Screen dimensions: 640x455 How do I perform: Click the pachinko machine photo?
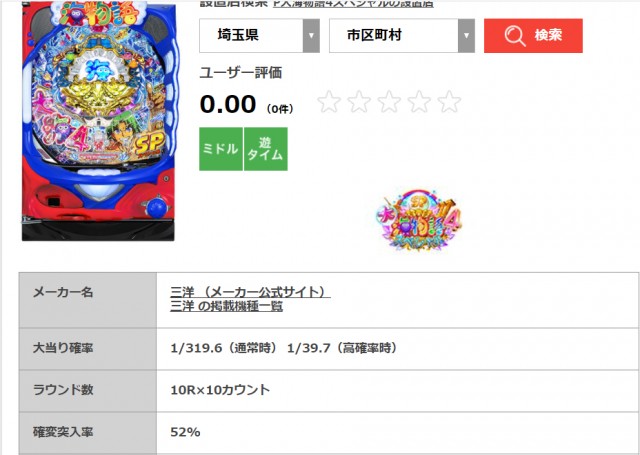click(x=99, y=121)
